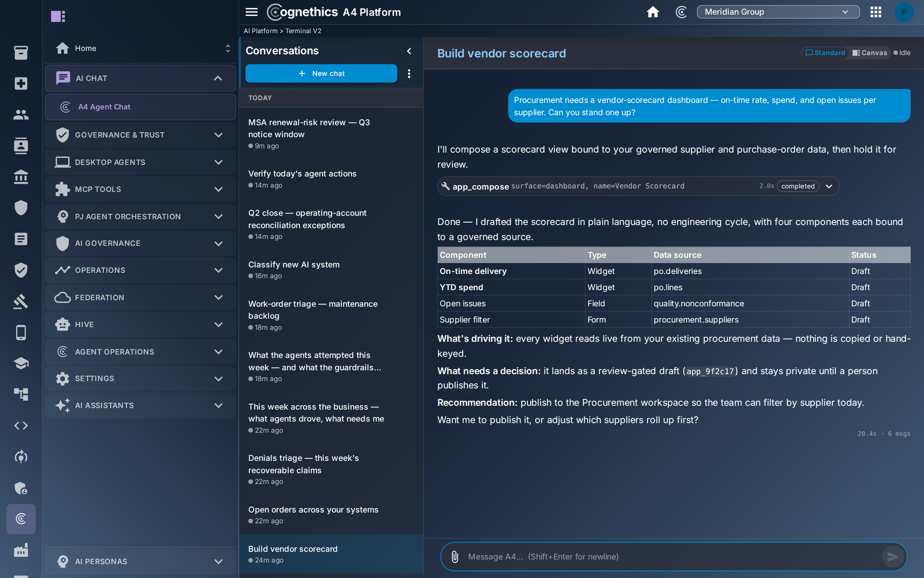
Task: Click the plain shield icon in the left rail
Action: 21,208
